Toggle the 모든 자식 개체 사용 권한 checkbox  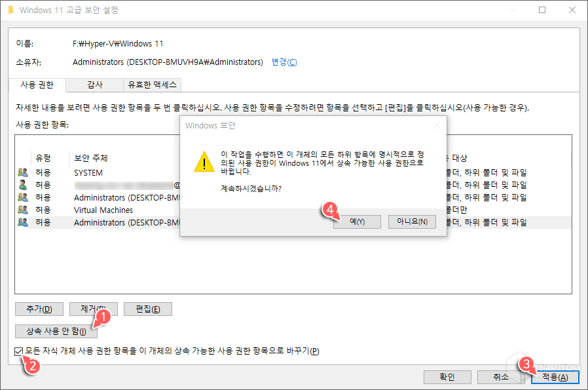[18, 351]
